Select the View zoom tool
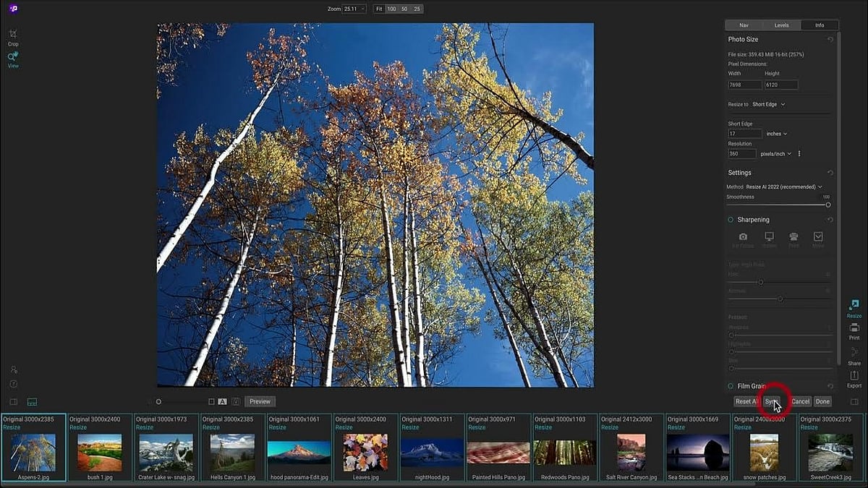 click(13, 59)
